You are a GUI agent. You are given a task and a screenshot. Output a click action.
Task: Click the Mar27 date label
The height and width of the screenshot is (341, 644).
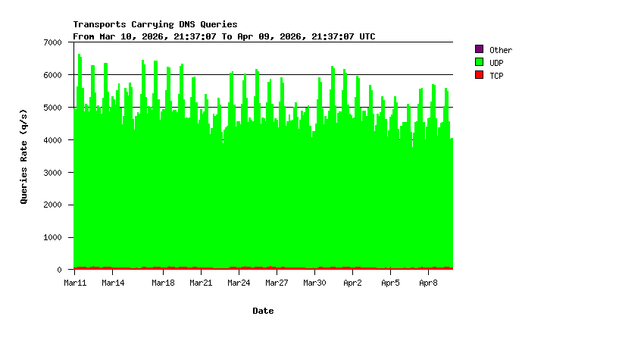[x=277, y=283]
